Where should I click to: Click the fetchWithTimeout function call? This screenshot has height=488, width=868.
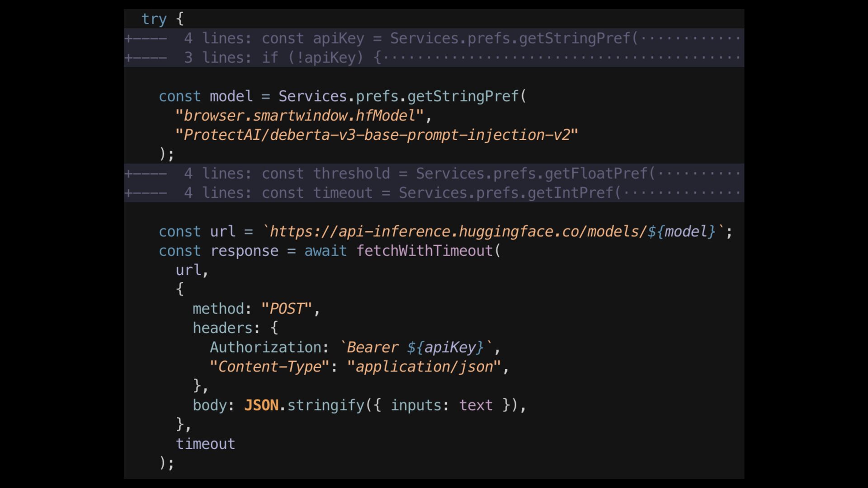(424, 251)
